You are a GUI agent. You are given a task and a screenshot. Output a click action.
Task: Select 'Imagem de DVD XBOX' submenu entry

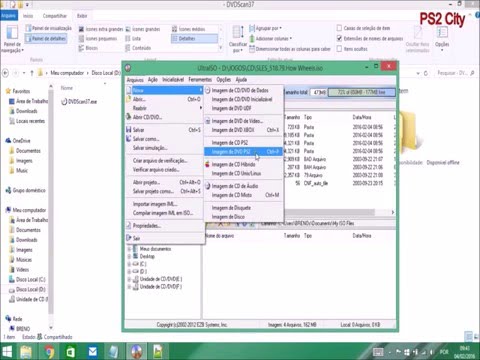coord(244,130)
